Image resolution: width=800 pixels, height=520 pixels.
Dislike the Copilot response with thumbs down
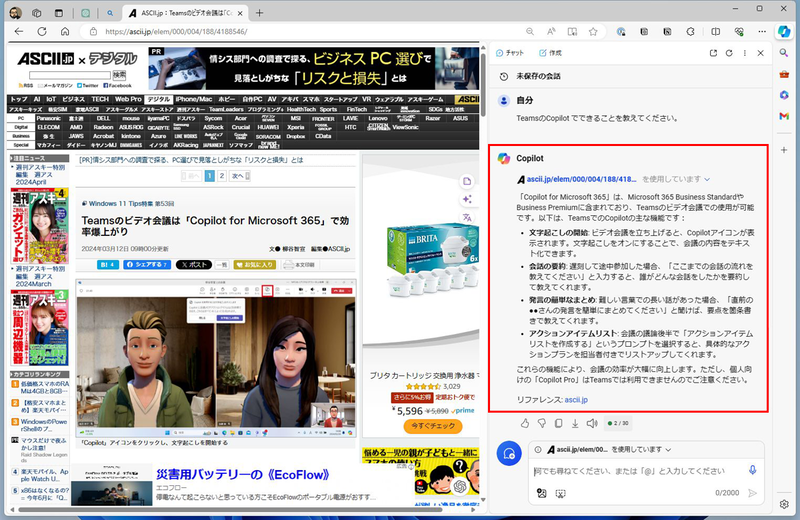click(x=542, y=423)
